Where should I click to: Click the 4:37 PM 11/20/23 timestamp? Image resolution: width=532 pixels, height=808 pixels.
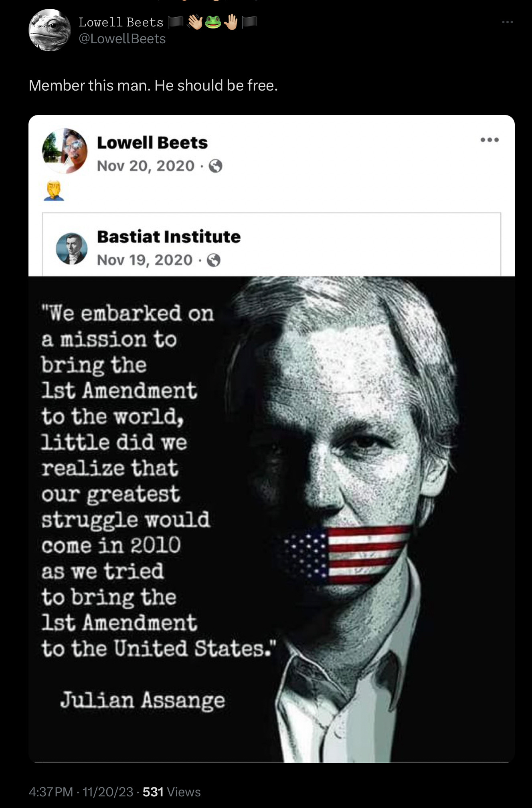(x=81, y=792)
